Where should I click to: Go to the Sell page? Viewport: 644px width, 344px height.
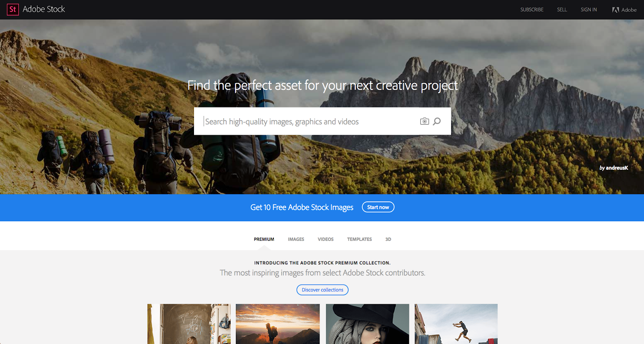[x=562, y=10]
